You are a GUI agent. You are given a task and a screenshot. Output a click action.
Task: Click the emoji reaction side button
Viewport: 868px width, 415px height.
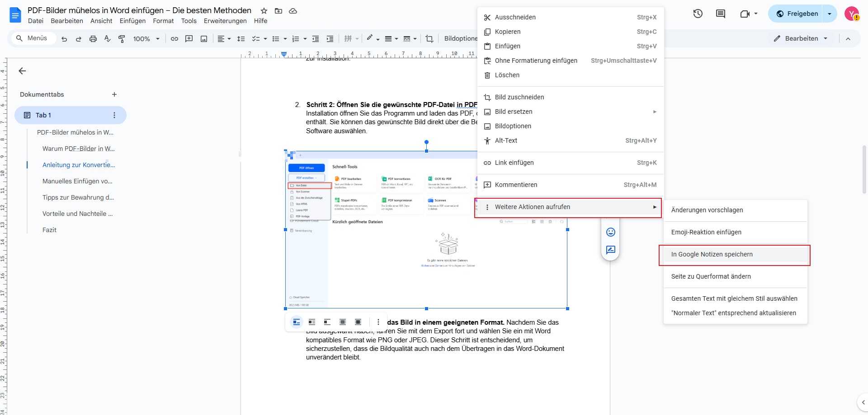[x=611, y=232]
